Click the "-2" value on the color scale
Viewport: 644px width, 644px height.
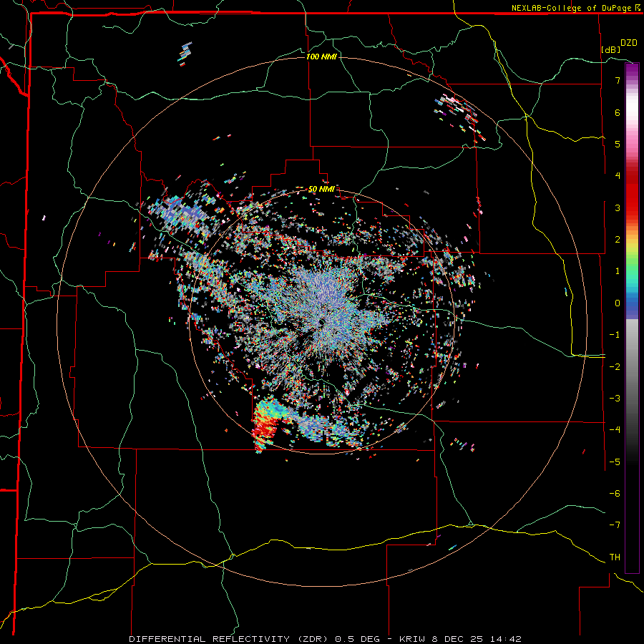click(x=615, y=366)
